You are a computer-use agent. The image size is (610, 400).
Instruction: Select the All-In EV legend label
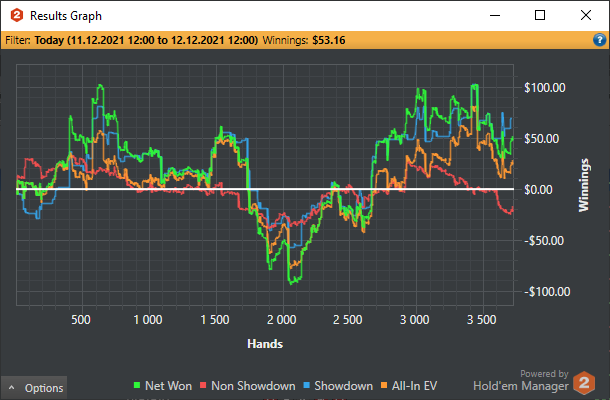[414, 386]
